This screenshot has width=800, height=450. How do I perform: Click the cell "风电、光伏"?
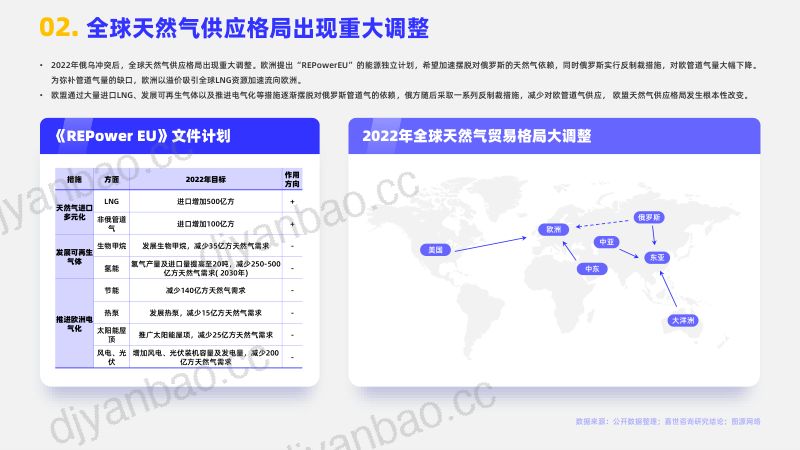click(x=112, y=357)
